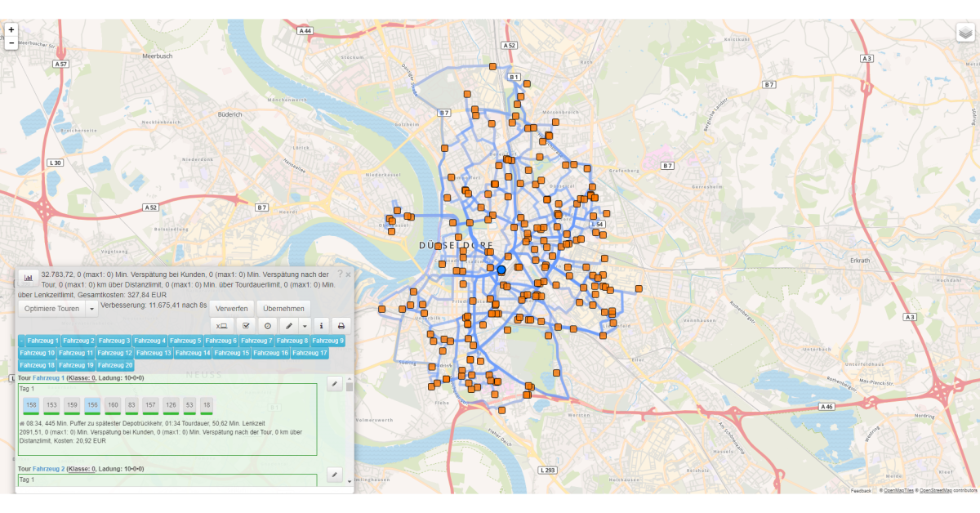Expand the Optimiere Touren dropdown arrow
Viewport: 980px width, 513px height.
(92, 309)
